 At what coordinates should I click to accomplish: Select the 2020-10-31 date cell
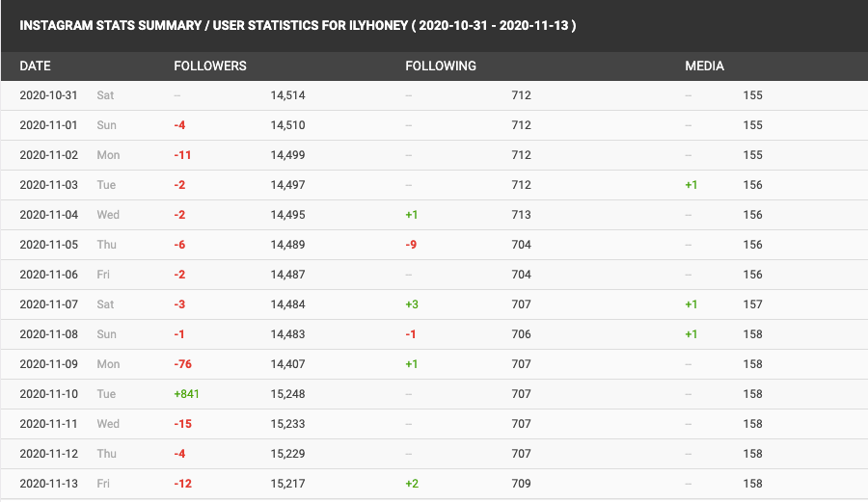click(48, 96)
